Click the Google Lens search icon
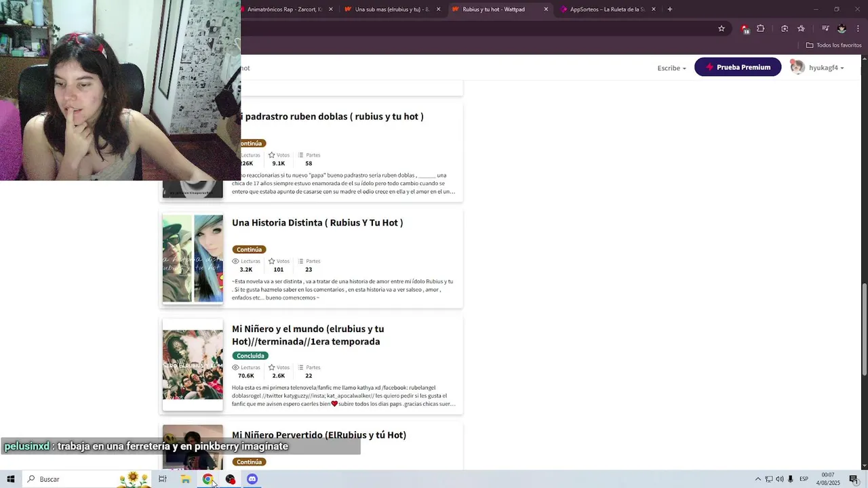 [785, 28]
